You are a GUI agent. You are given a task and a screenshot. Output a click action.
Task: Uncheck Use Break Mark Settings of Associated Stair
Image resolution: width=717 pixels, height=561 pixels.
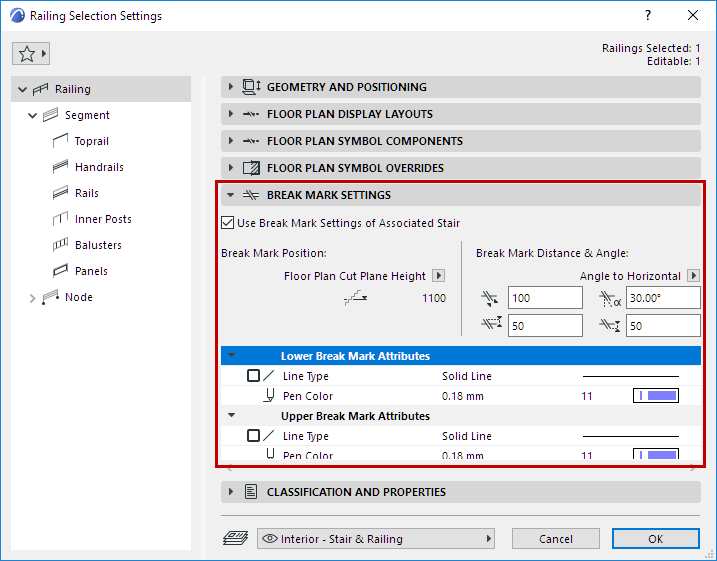coord(228,223)
